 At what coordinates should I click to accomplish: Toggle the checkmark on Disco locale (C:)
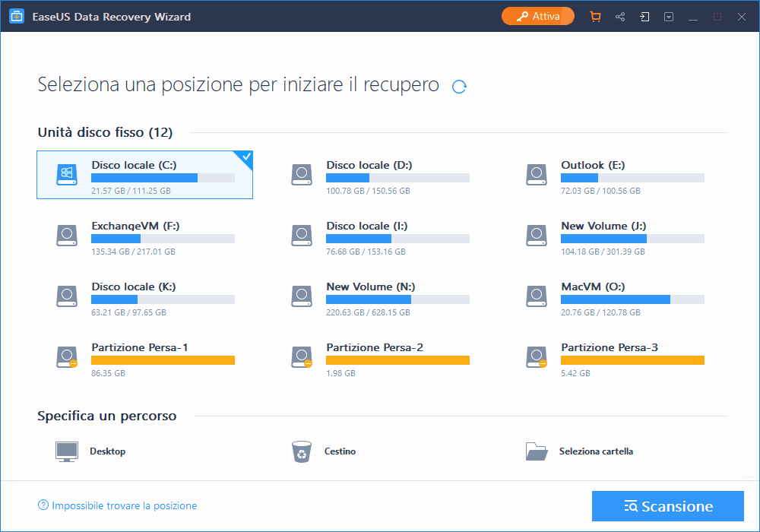(245, 158)
